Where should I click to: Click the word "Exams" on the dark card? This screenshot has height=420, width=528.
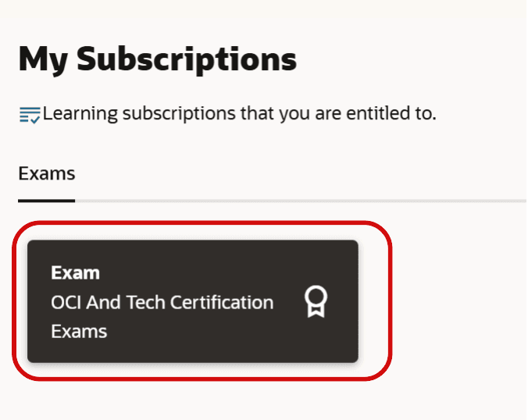point(79,331)
